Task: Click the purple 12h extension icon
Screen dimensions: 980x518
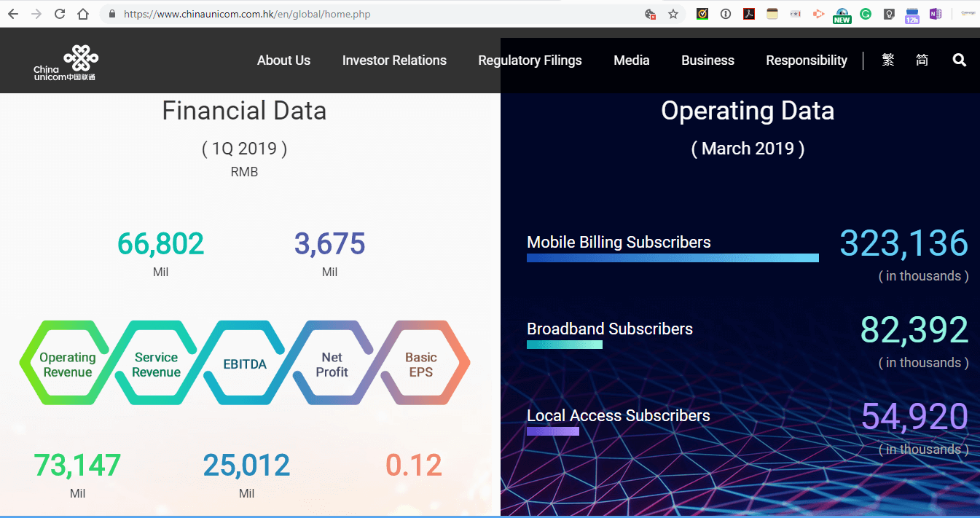Action: [x=912, y=14]
